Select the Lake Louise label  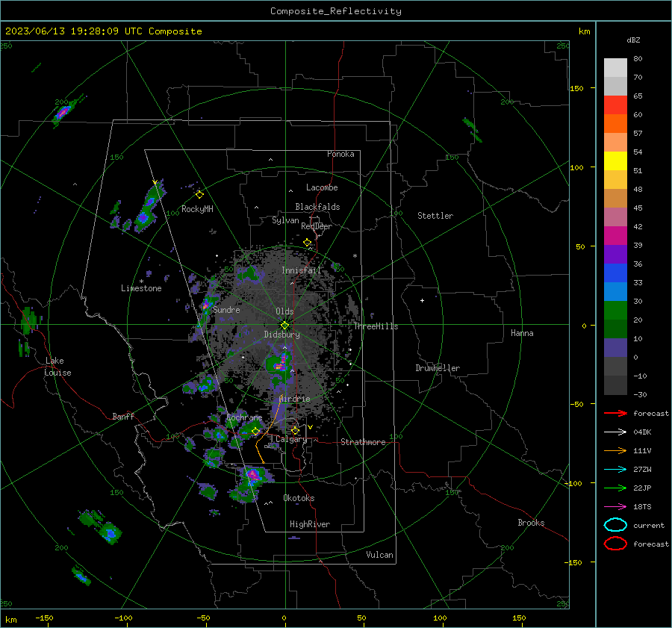(57, 367)
